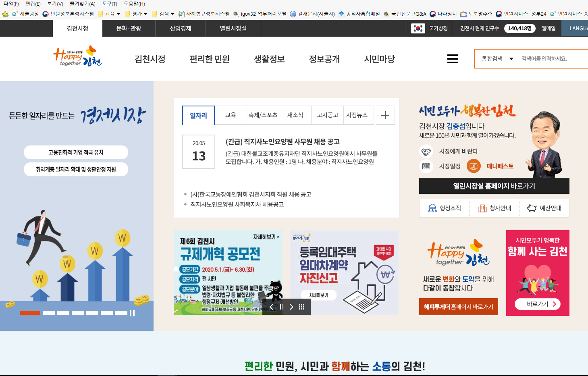Viewport: 588px width, 376px height.
Task: Expand the 통합검색 search category dropdown
Action: (x=511, y=59)
